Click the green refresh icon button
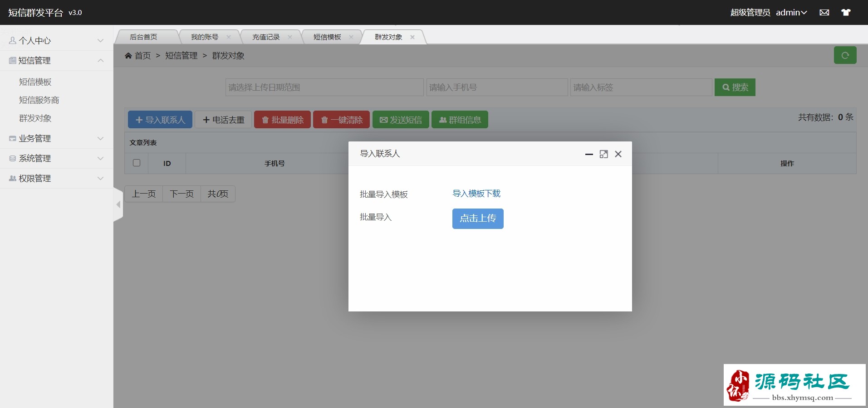 click(x=845, y=55)
